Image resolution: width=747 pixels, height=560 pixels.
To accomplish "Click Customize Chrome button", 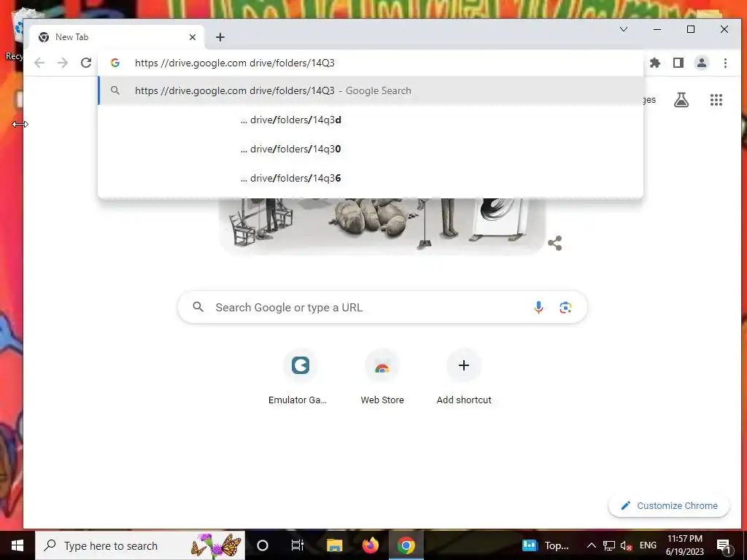I will point(669,506).
